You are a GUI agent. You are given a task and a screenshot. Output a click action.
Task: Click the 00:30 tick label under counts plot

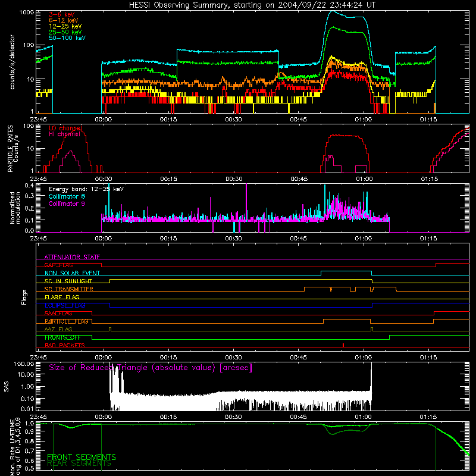[233, 120]
